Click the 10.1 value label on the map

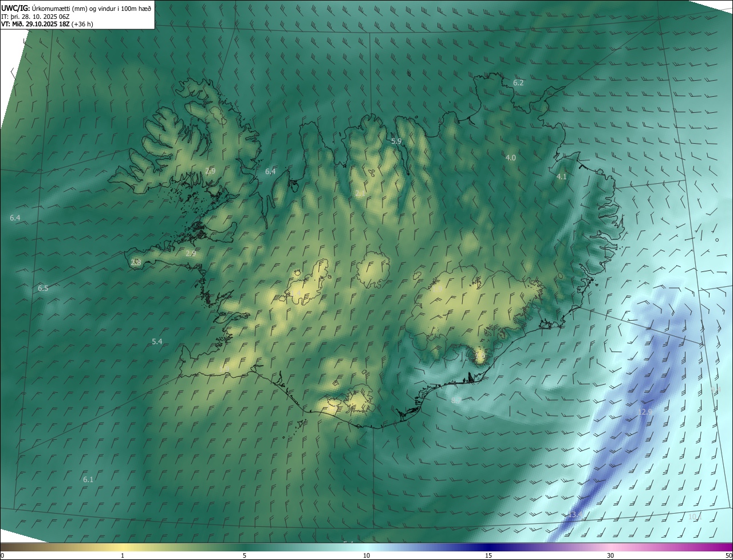point(695,516)
